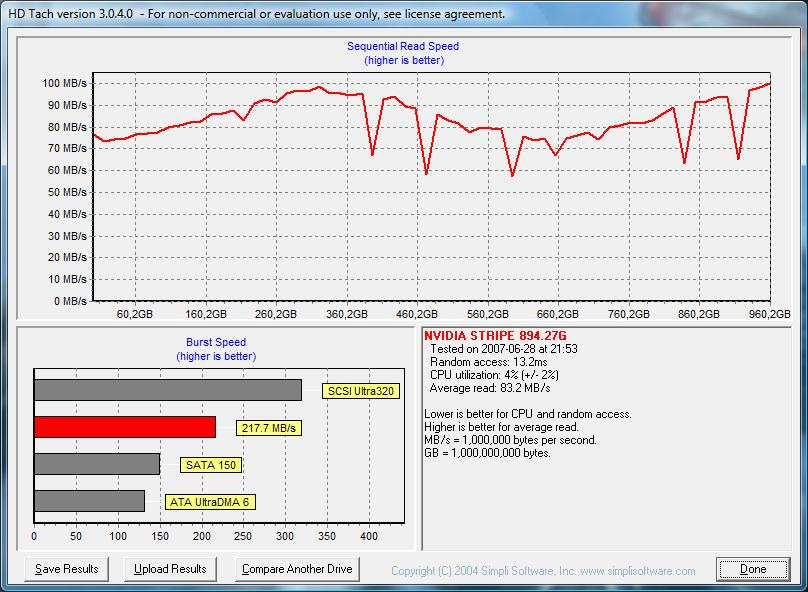
Task: Select the yellow SCSI Ultra320 label
Action: [360, 391]
